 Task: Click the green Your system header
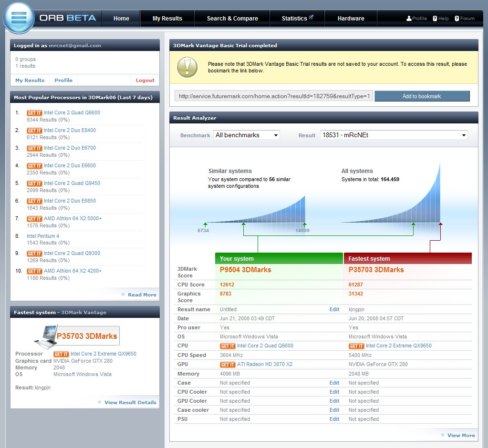[x=279, y=258]
